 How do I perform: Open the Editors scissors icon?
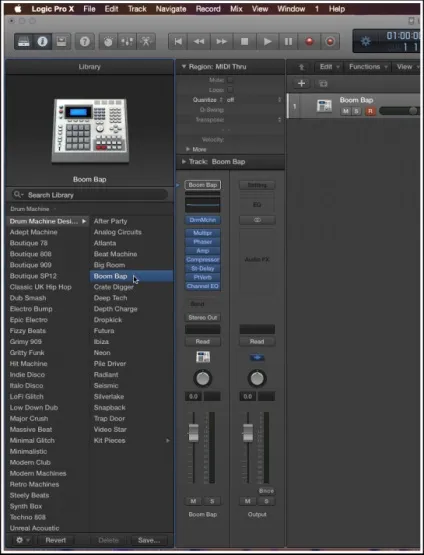[146, 42]
